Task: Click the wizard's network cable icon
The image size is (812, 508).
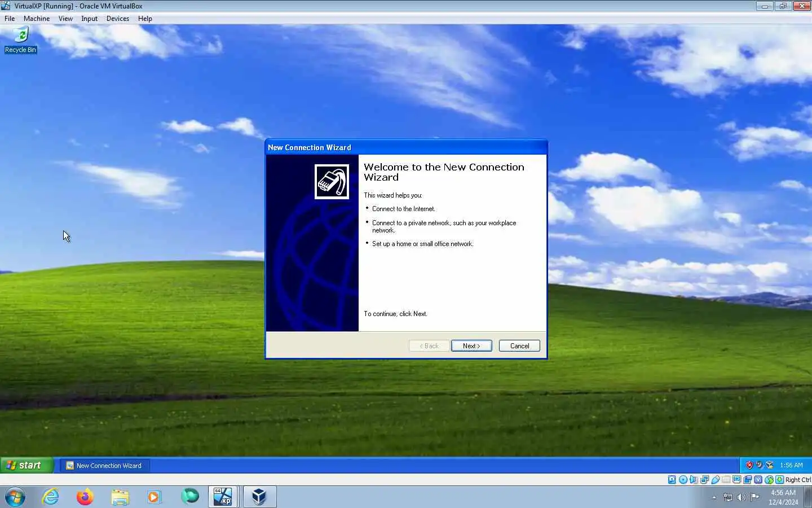Action: coord(332,182)
